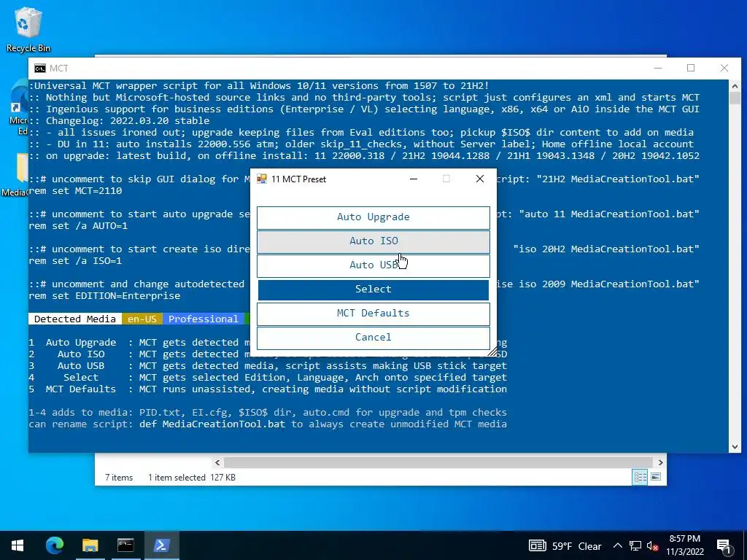747x560 pixels.
Task: Click the Professional edition tag
Action: click(203, 319)
